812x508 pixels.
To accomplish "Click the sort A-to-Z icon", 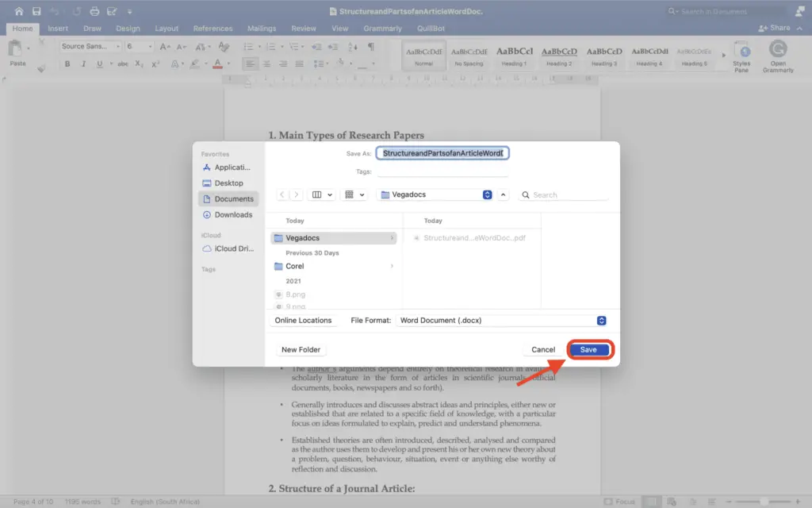I will 353,47.
